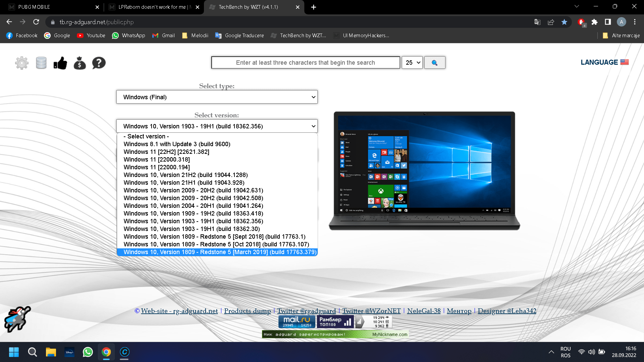
Task: Show hidden system tray icons
Action: [x=551, y=352]
